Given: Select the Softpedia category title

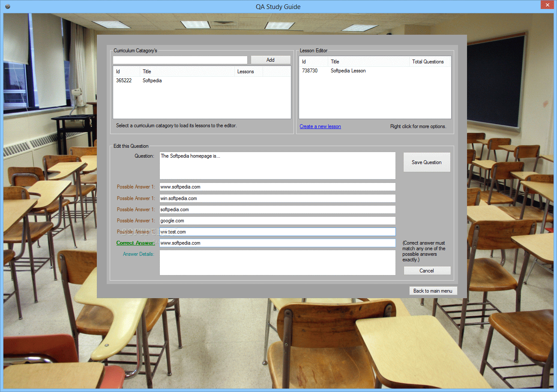Looking at the screenshot, I should pos(152,81).
